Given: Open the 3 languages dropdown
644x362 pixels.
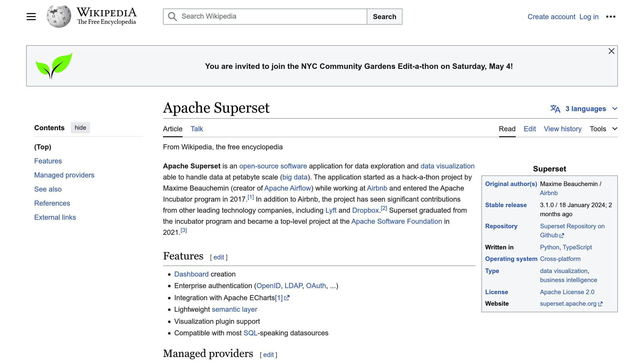Looking at the screenshot, I should point(586,109).
